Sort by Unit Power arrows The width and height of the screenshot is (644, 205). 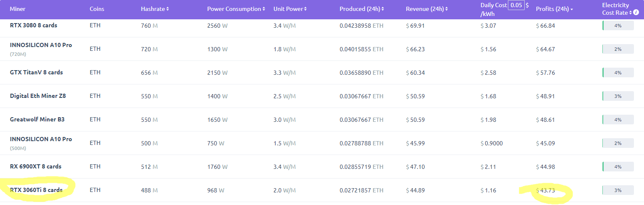pos(305,9)
